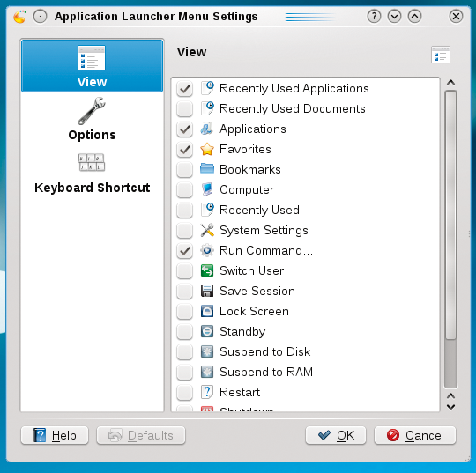The height and width of the screenshot is (473, 476).
Task: Select the View page in the sidebar
Action: (x=92, y=66)
